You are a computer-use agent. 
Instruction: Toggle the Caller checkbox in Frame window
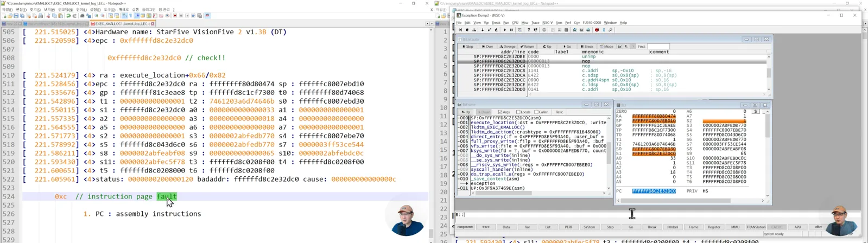point(536,112)
